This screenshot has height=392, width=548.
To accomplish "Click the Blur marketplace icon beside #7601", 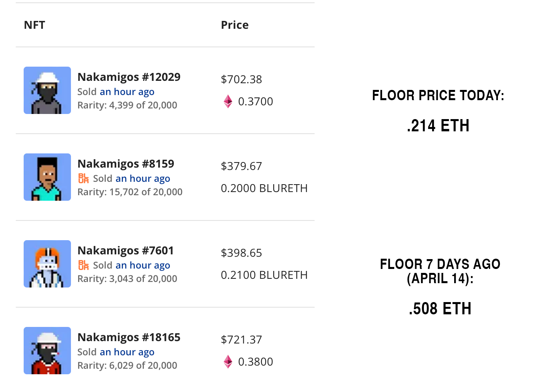I will 84,265.
